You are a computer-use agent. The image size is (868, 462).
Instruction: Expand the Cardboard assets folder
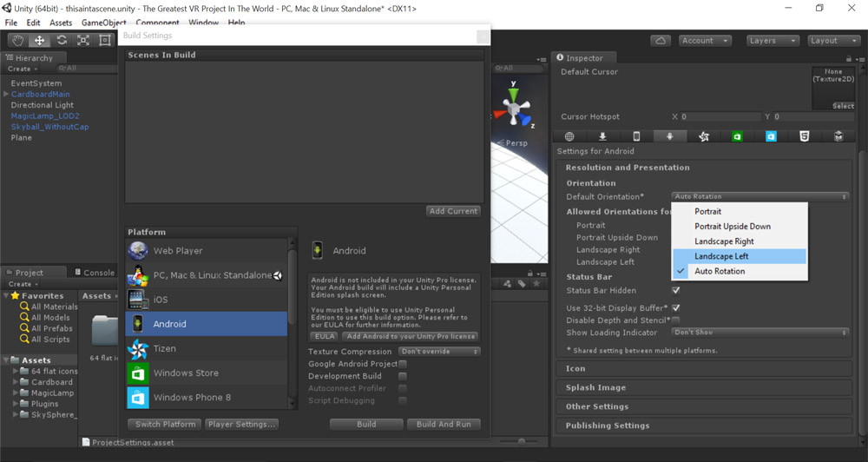pyautogui.click(x=16, y=382)
